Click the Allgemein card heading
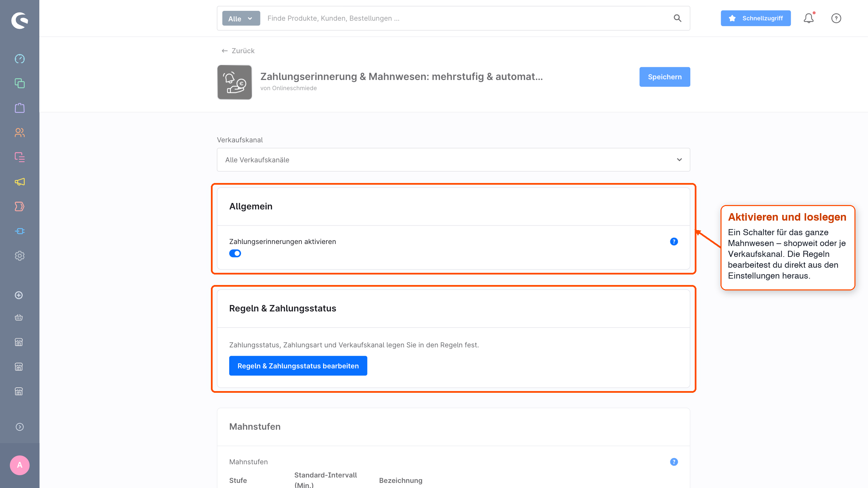 (x=251, y=206)
